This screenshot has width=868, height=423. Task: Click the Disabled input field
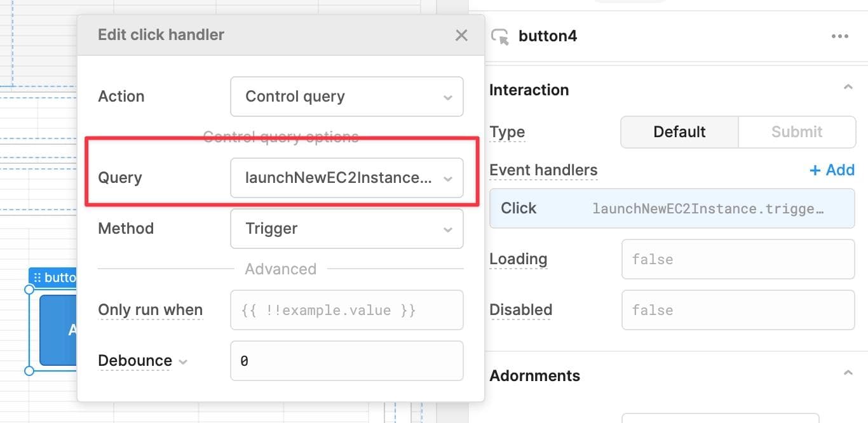pos(738,310)
